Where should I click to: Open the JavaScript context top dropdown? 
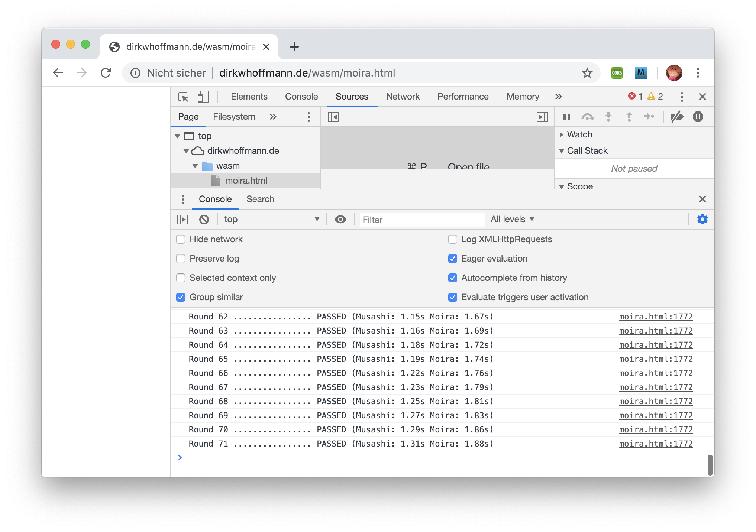pyautogui.click(x=272, y=219)
